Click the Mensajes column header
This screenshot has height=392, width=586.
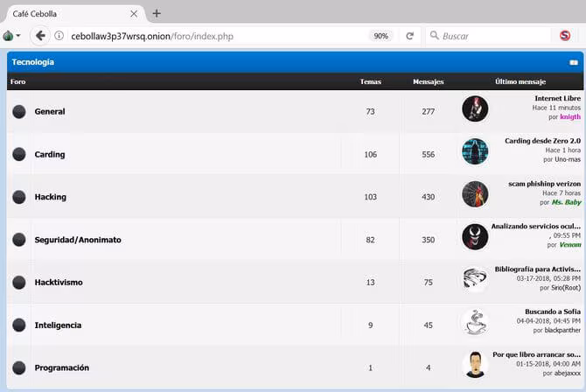429,81
